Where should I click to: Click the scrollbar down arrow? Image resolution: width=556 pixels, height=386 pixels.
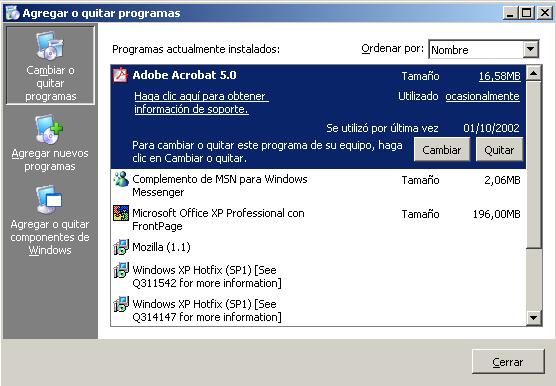click(x=533, y=317)
